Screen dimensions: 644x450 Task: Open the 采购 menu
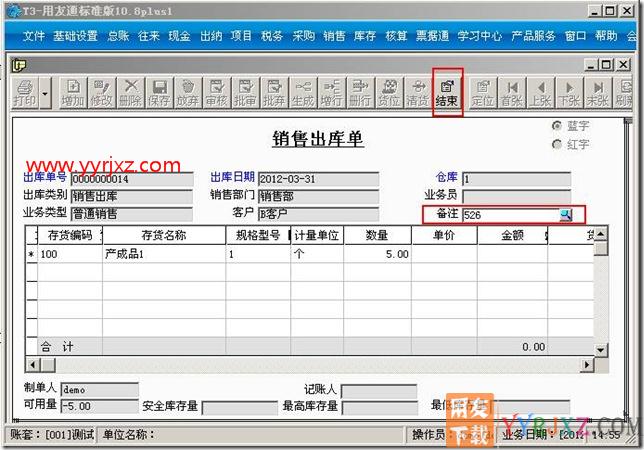point(304,36)
